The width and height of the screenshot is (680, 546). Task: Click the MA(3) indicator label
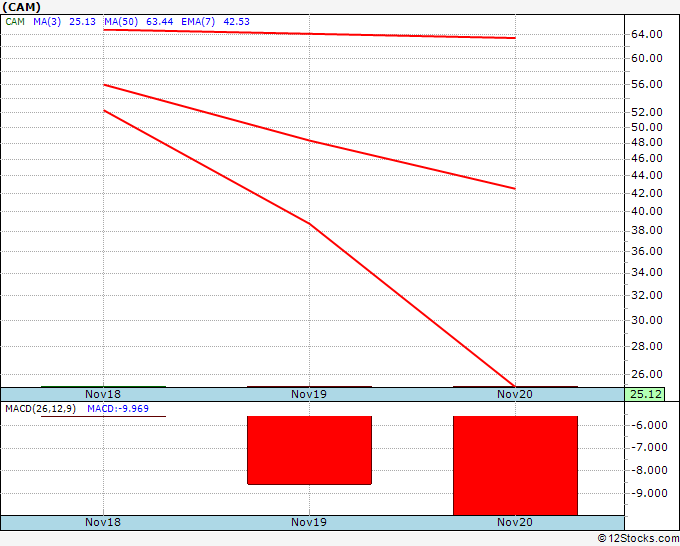tap(47, 22)
